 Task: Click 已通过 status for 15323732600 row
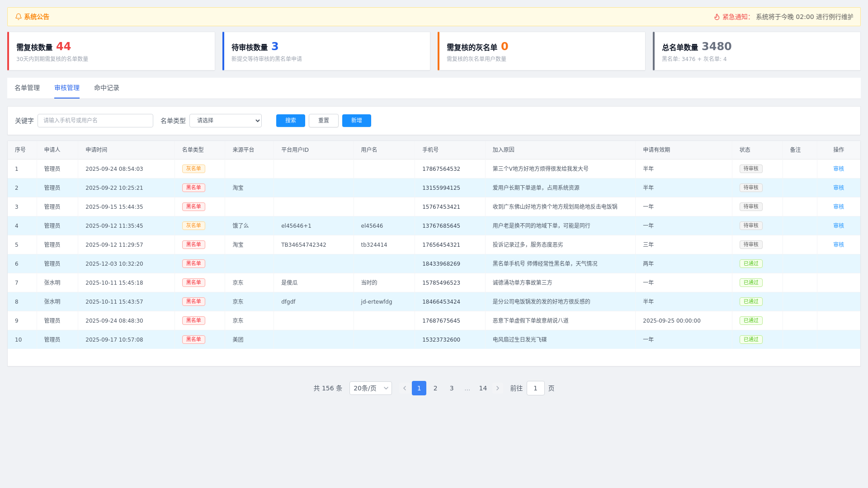(751, 339)
